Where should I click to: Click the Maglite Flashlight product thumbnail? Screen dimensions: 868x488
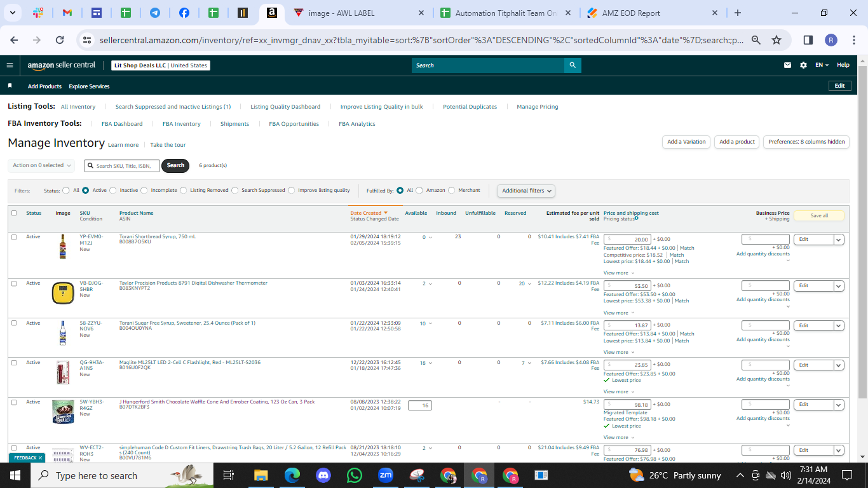pyautogui.click(x=63, y=372)
